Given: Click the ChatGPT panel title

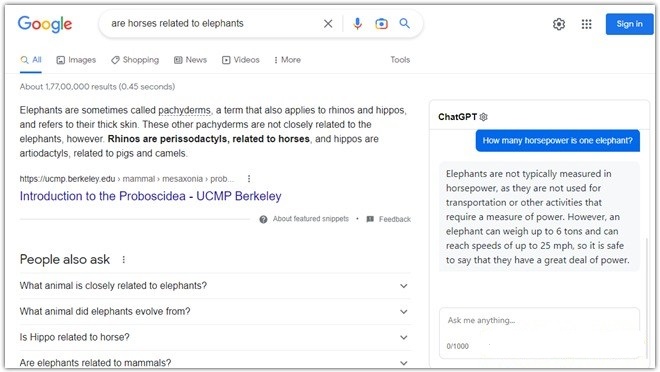Looking at the screenshot, I should pyautogui.click(x=458, y=117).
